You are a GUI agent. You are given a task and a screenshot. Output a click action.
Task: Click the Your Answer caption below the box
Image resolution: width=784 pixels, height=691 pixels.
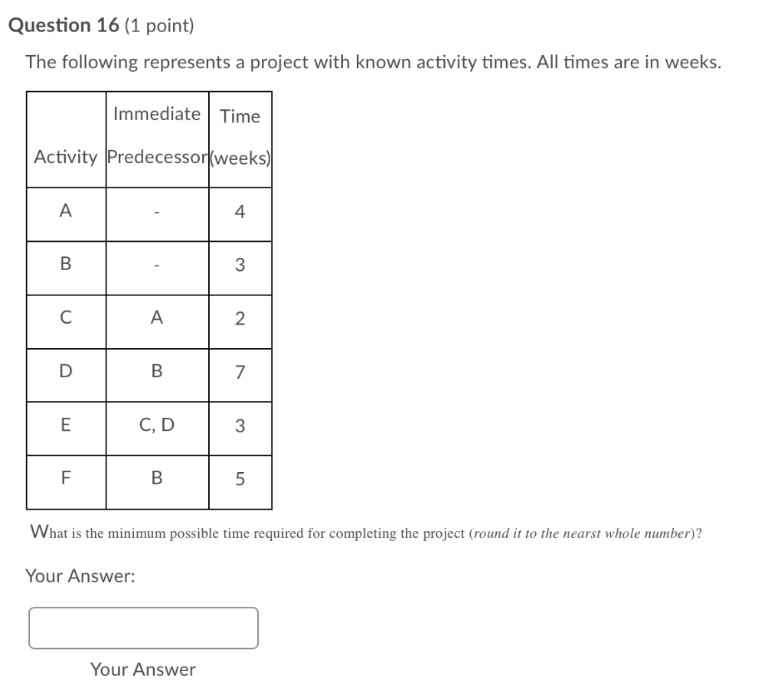pyautogui.click(x=142, y=670)
